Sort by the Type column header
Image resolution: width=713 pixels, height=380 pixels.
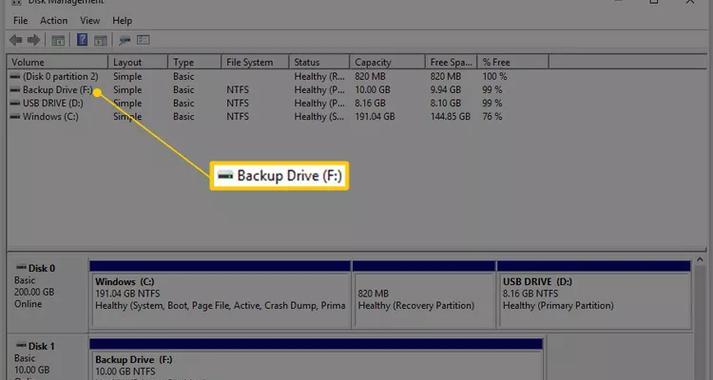(194, 62)
